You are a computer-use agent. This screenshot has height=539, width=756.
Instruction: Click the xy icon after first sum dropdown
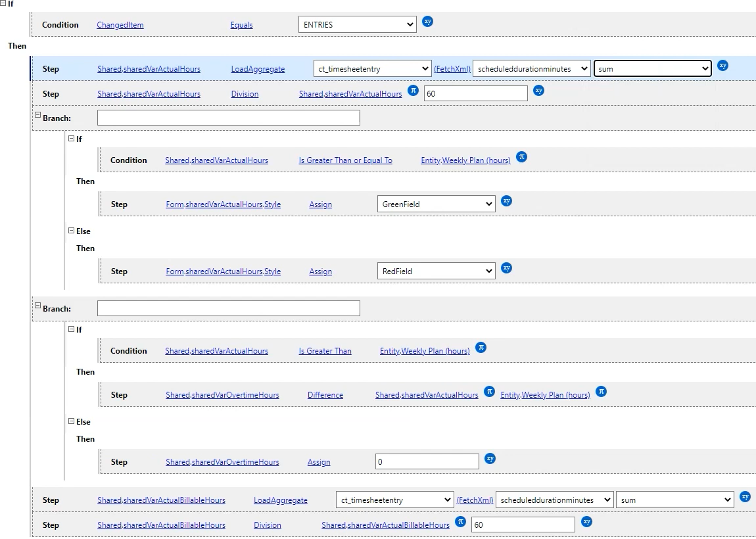click(722, 66)
